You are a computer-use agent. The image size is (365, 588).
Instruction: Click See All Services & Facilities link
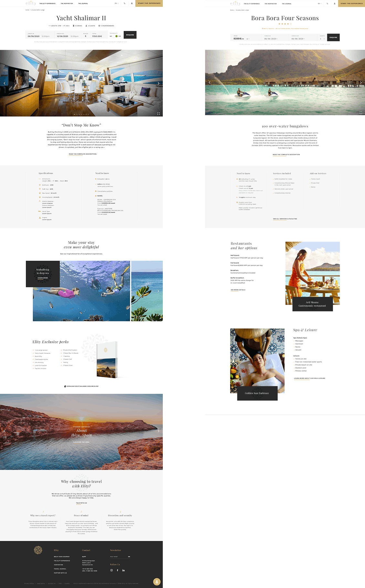pos(285,219)
